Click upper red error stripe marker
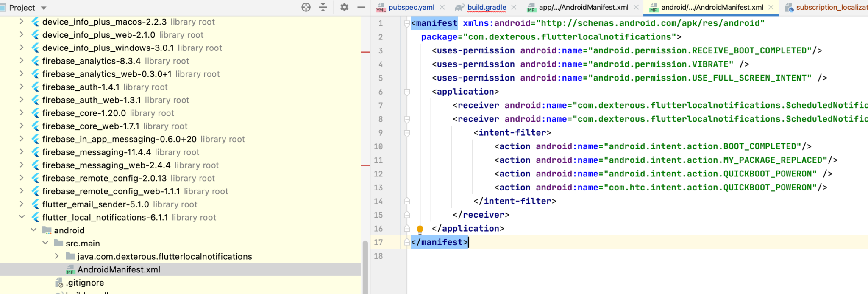Viewport: 868px width, 294px height. click(365, 52)
